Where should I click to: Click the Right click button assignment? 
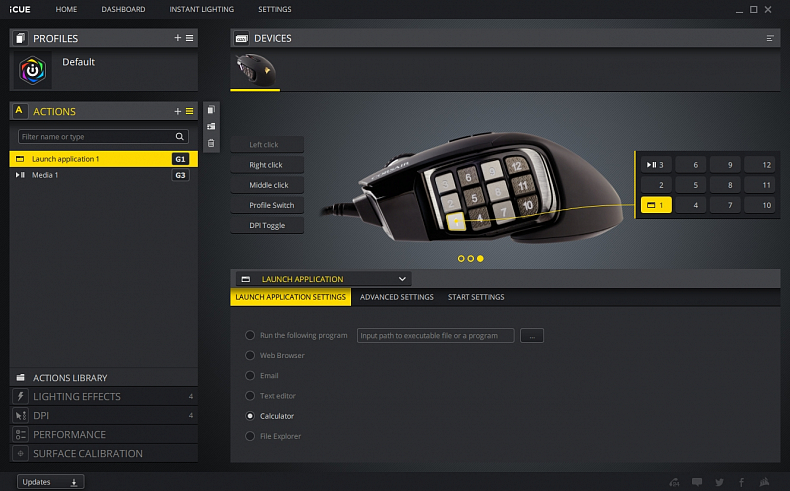coord(267,165)
